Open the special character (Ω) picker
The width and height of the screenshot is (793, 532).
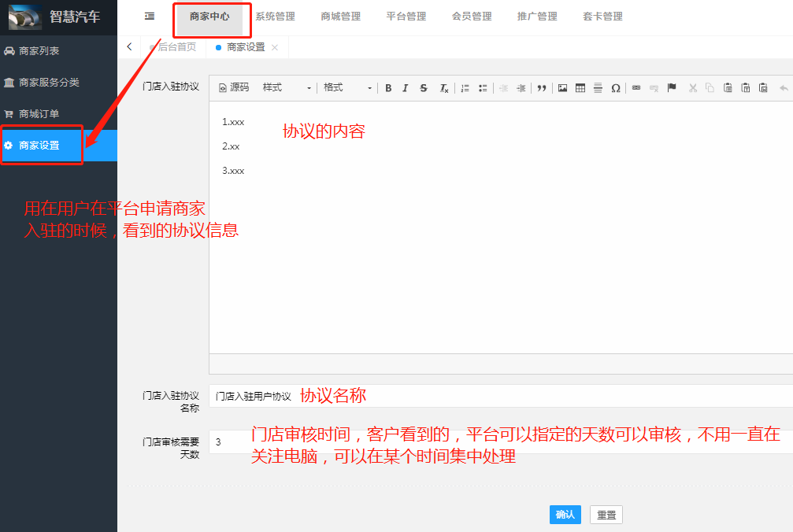[616, 88]
